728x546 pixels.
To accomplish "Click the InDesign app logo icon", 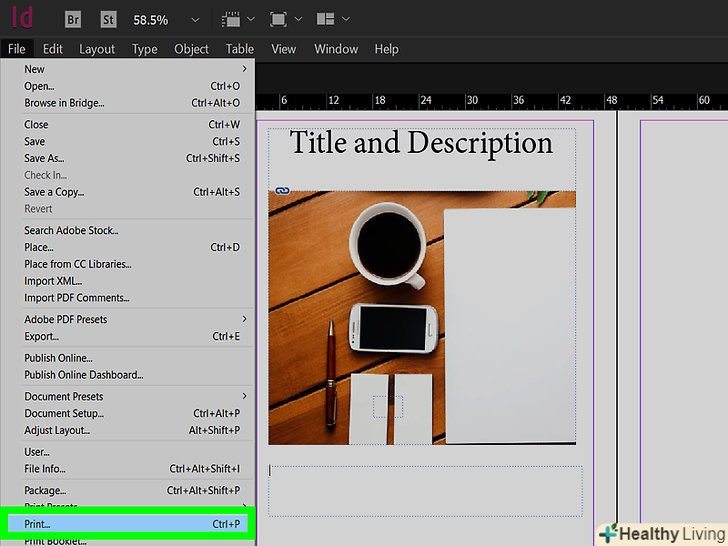I will [x=22, y=18].
